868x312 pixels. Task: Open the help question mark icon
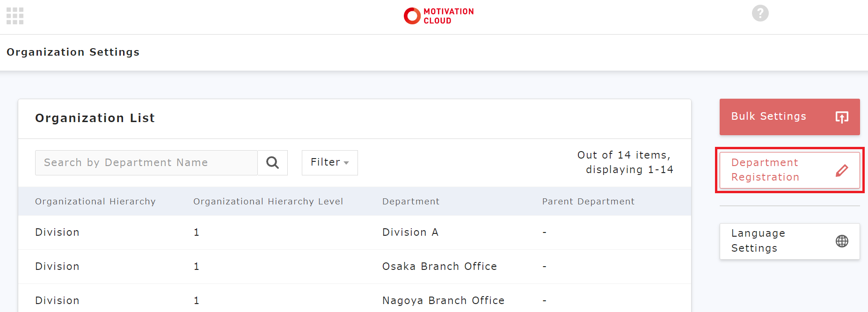pyautogui.click(x=760, y=13)
